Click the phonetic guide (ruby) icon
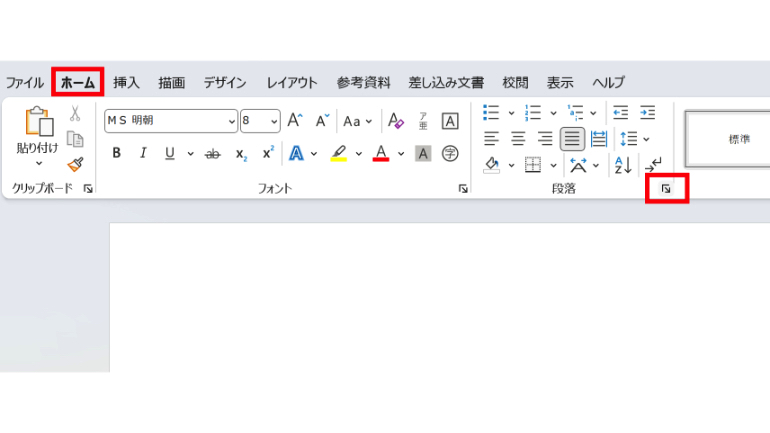The height and width of the screenshot is (433, 770). click(x=423, y=121)
